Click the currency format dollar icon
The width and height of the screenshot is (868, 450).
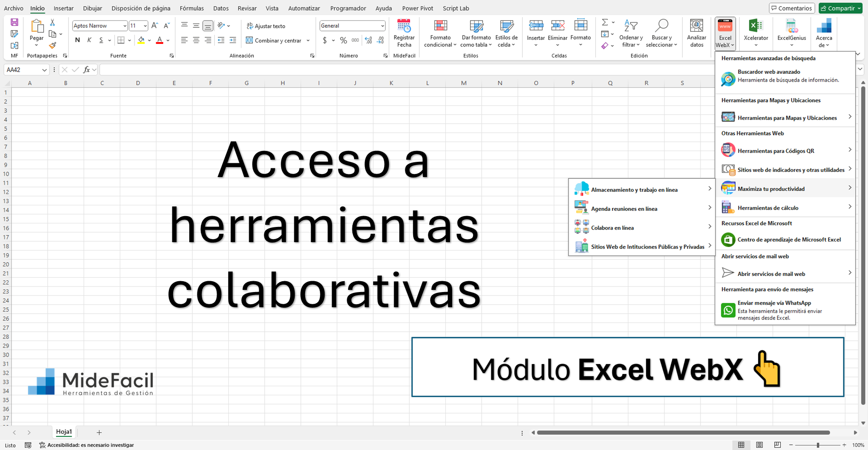(x=325, y=40)
